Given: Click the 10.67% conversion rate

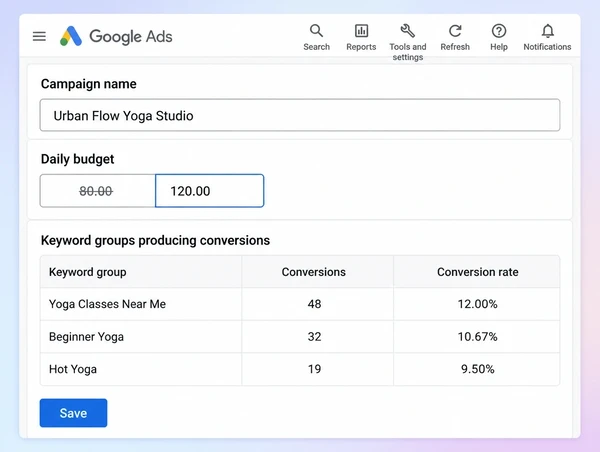Looking at the screenshot, I should coord(477,336).
